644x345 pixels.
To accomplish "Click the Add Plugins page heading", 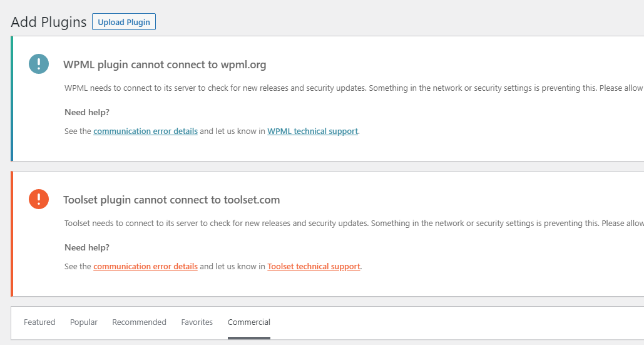I will tap(48, 22).
